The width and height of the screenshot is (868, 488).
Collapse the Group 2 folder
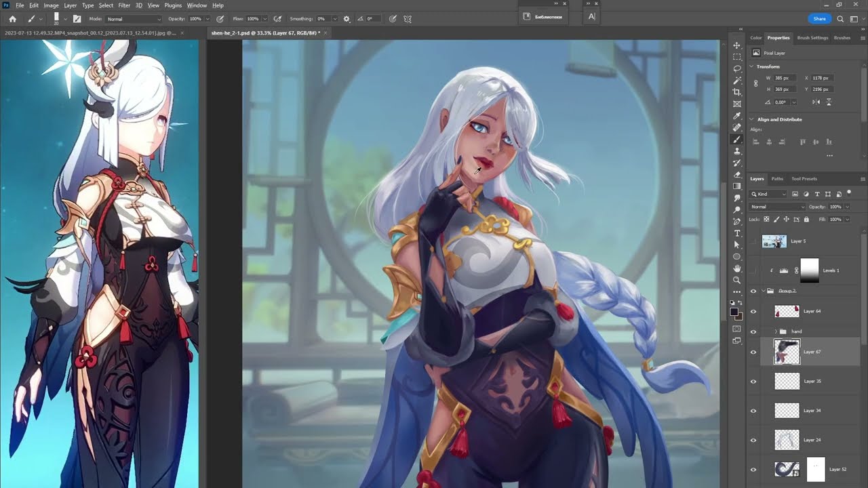pos(764,291)
